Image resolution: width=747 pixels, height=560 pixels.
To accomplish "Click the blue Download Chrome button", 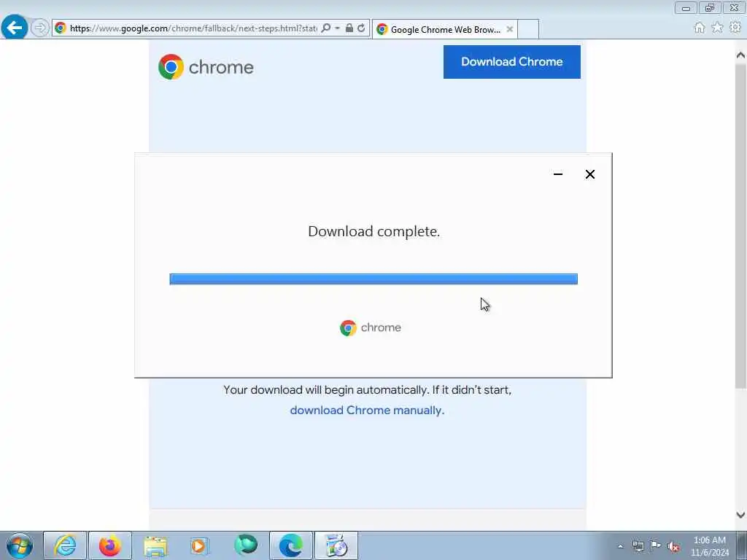I will coord(511,62).
